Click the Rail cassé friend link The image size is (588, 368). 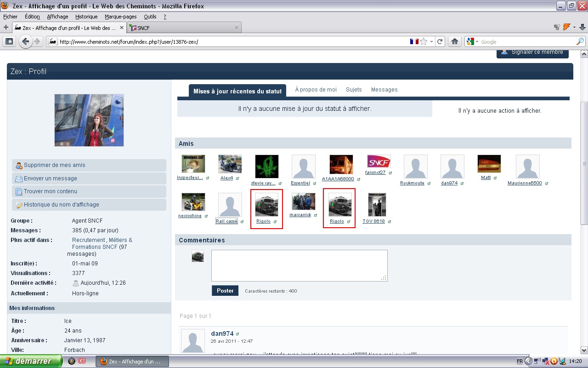[226, 221]
